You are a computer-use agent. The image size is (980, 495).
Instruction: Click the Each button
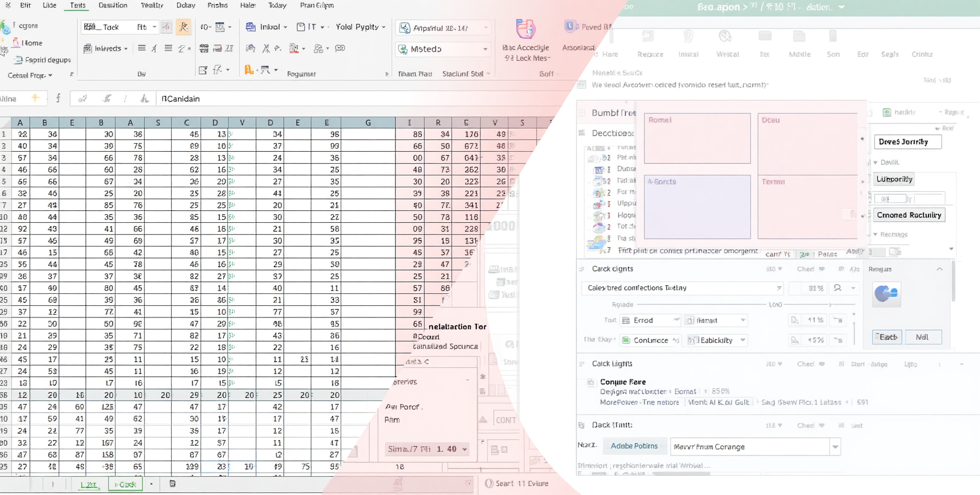pos(887,337)
